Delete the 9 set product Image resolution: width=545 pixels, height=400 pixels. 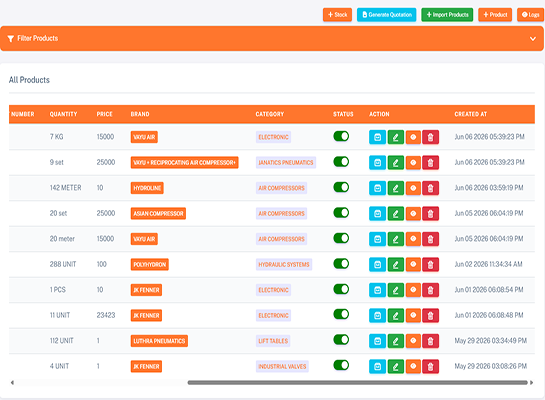coord(431,162)
